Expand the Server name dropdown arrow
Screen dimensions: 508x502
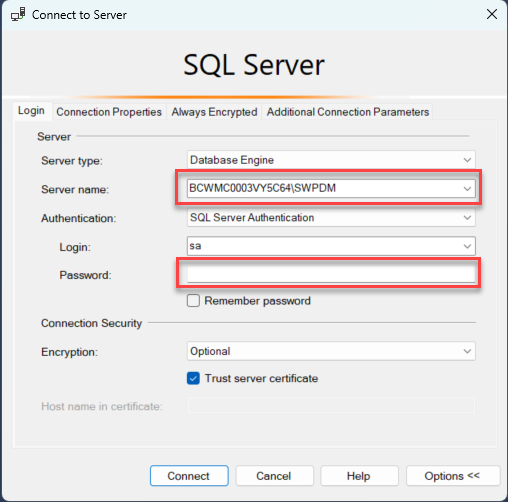click(467, 189)
